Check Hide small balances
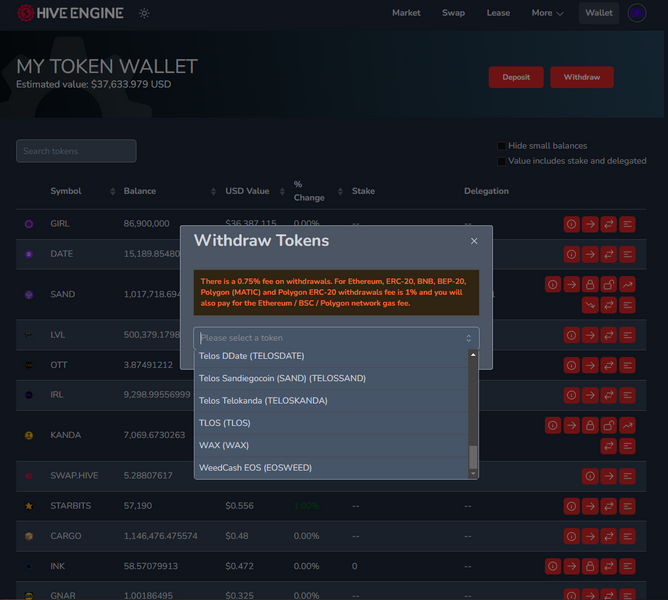This screenshot has width=668, height=600. tap(501, 146)
